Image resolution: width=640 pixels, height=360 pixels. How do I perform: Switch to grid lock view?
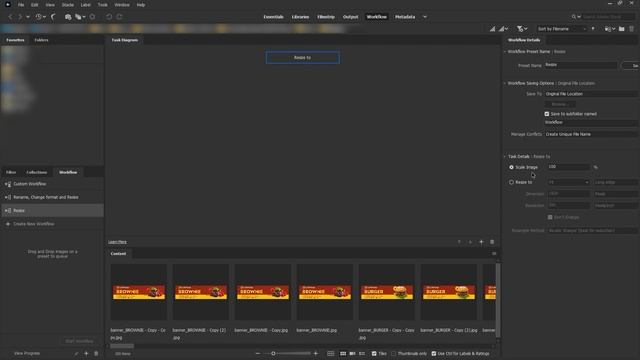(331, 353)
